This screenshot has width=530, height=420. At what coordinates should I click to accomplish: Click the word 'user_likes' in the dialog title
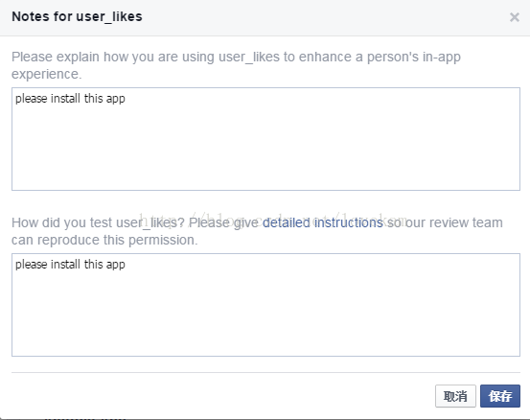109,16
